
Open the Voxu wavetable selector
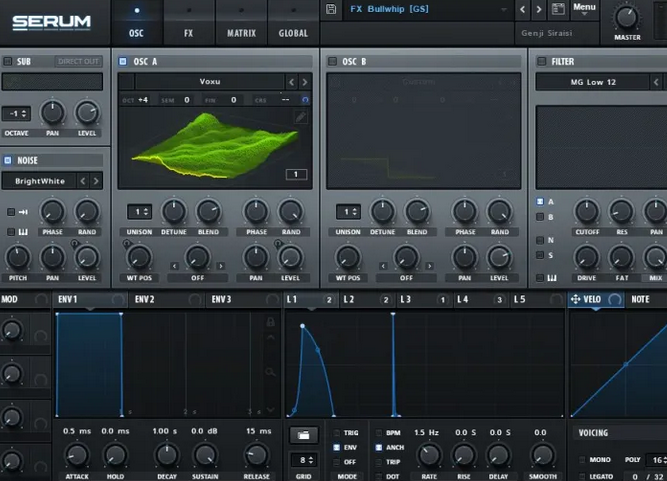click(x=210, y=82)
